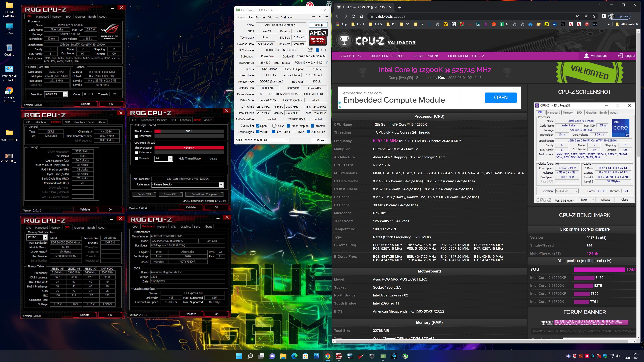Click the Reddit bookmark icon
The width and height of the screenshot is (644, 362).
point(494,24)
